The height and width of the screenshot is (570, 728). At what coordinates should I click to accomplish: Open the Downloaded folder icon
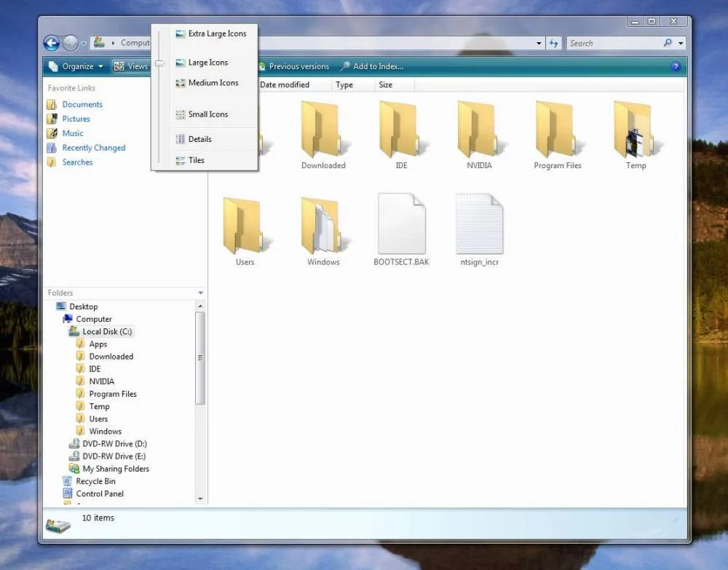(323, 131)
